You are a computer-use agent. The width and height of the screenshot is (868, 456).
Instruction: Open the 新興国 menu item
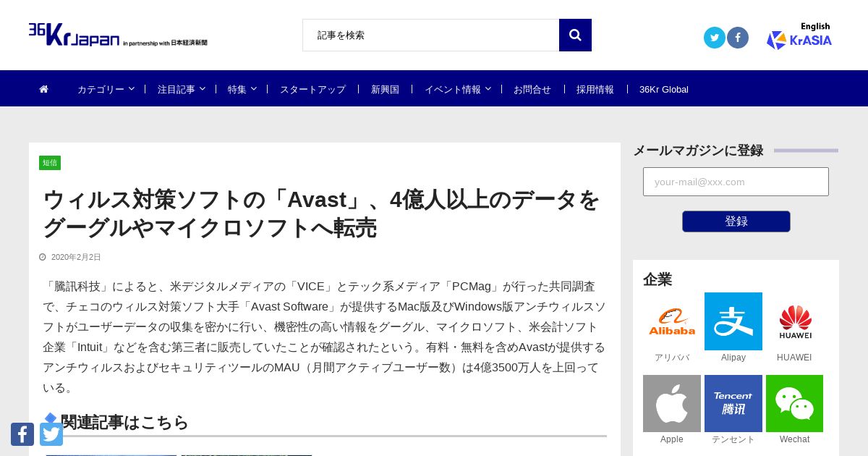pyautogui.click(x=385, y=89)
